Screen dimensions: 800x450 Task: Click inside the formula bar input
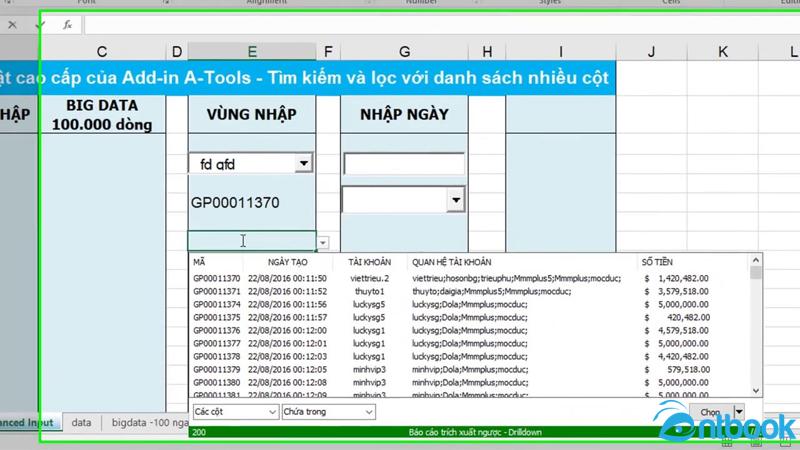pos(442,24)
